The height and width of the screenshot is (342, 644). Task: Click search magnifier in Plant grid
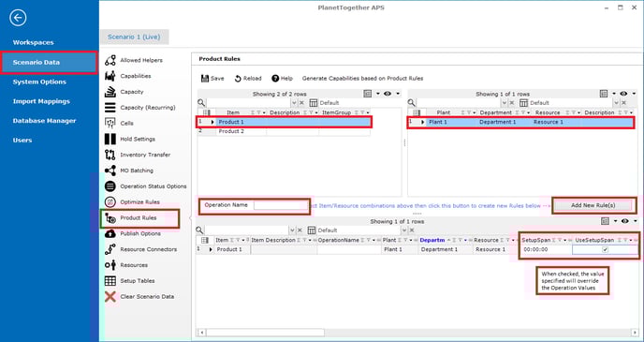coord(412,103)
